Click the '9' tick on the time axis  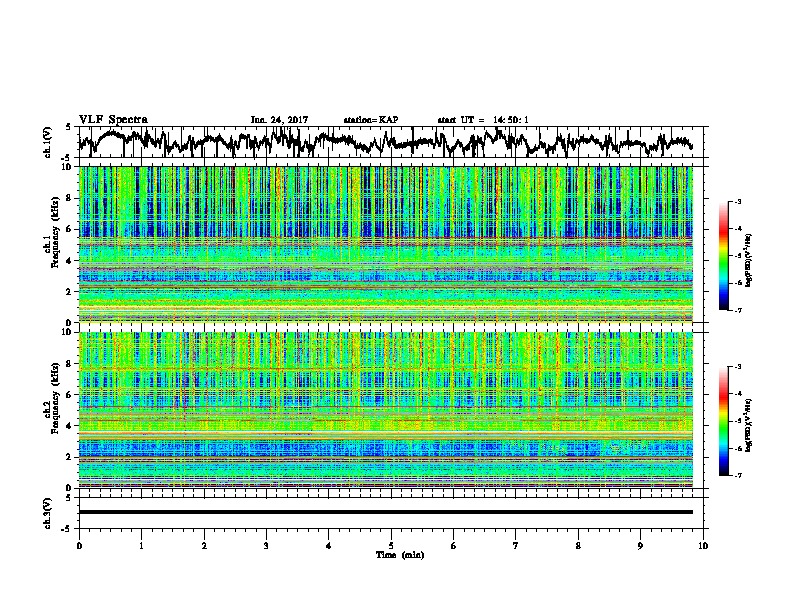pos(640,546)
